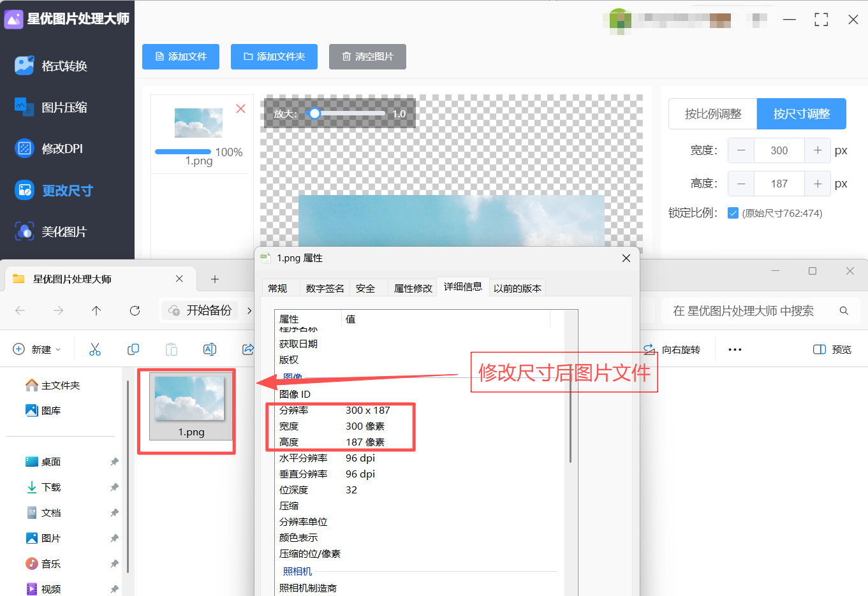Viewport: 868px width, 596px height.
Task: Close the 1.png 属性 dialog
Action: point(626,258)
